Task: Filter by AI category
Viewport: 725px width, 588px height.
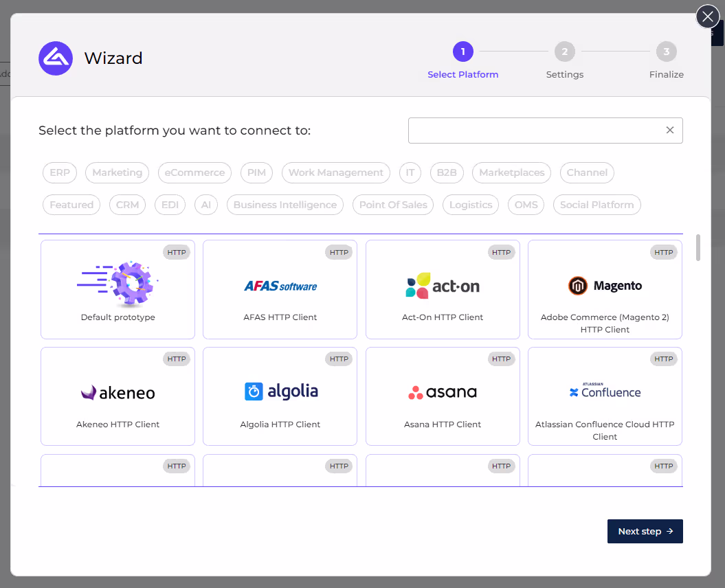Action: [205, 205]
